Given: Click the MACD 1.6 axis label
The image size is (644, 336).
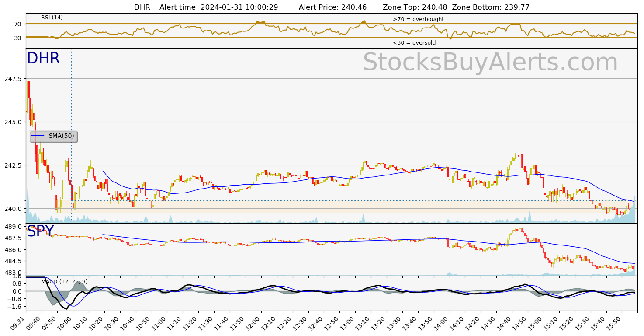Looking at the screenshot, I should pyautogui.click(x=17, y=276).
